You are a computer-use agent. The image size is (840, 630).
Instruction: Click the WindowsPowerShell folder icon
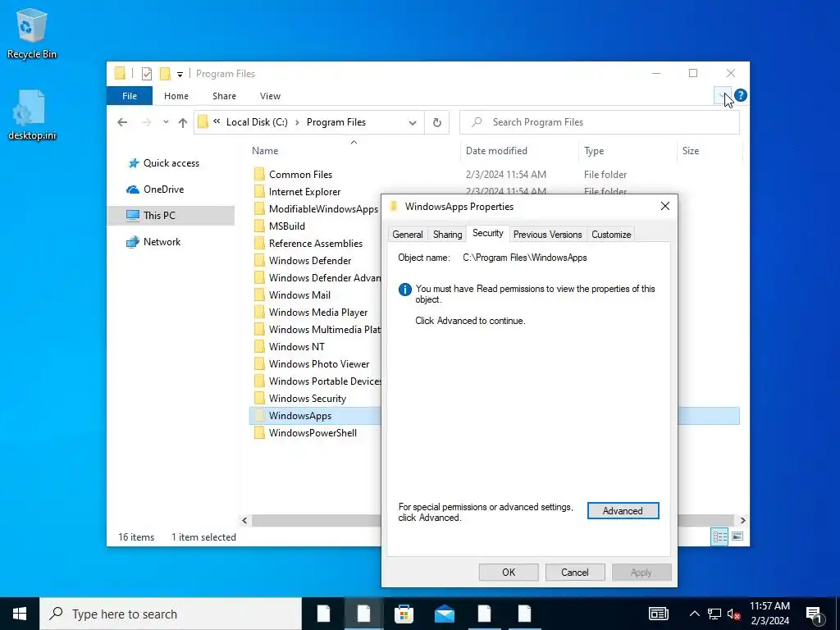point(259,433)
